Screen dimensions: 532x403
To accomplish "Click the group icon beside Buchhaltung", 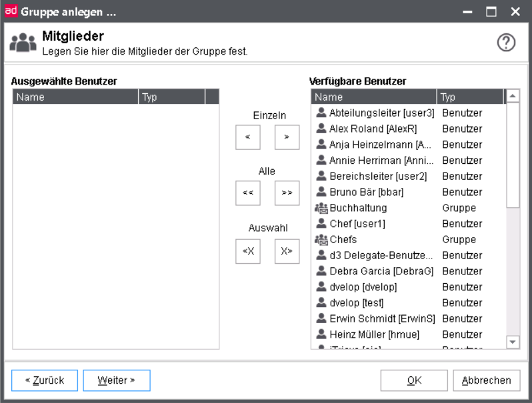I will click(x=321, y=208).
